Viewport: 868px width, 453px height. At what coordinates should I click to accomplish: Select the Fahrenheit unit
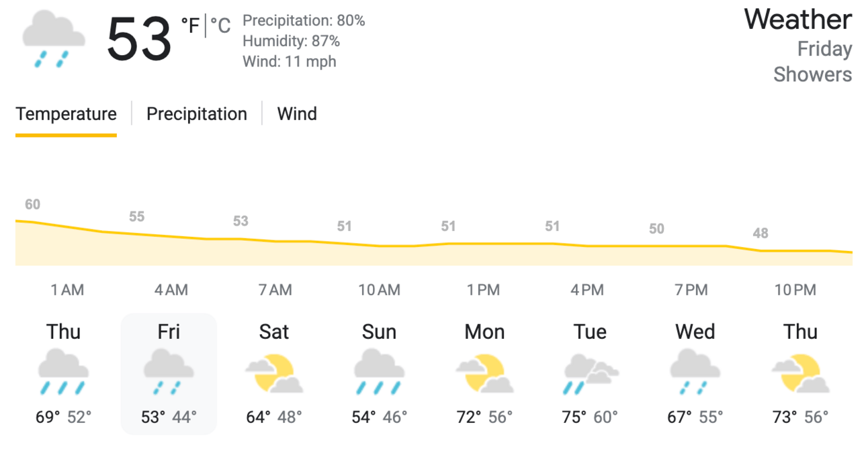point(191,26)
